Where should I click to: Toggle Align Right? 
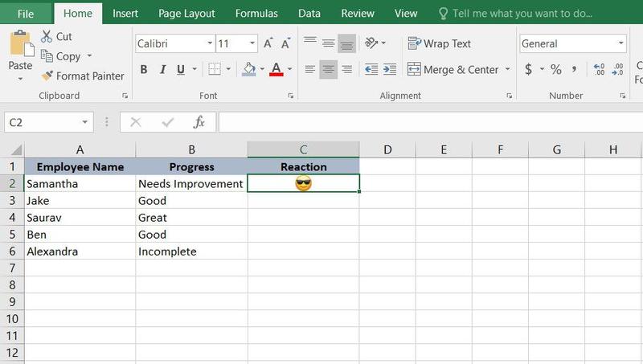pos(347,69)
